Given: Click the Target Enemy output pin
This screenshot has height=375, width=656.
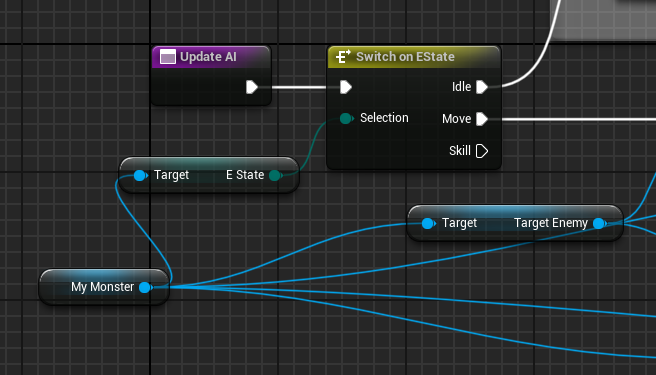Looking at the screenshot, I should (600, 223).
